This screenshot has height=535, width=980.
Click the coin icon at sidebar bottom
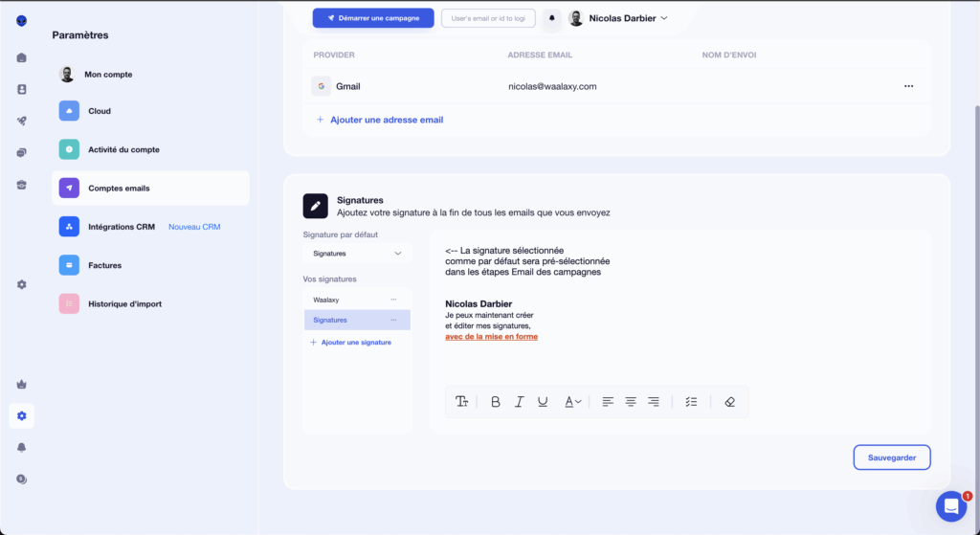22,479
